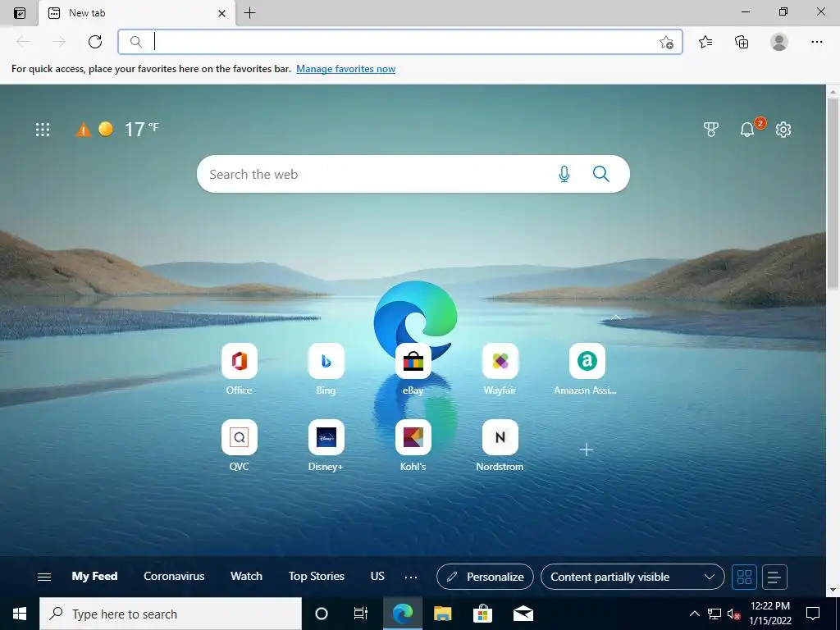Image resolution: width=840 pixels, height=630 pixels.
Task: Open page settings gear
Action: pos(783,129)
